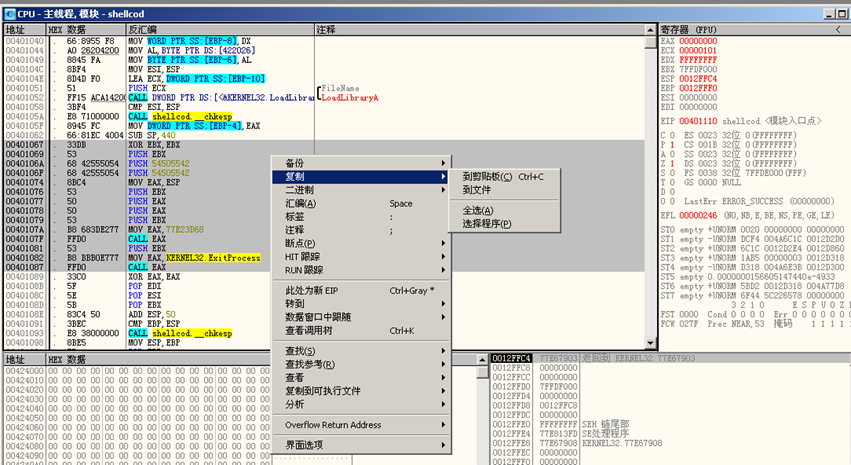
Task: Choose 数据窗口中跟随 entry
Action: (x=361, y=317)
